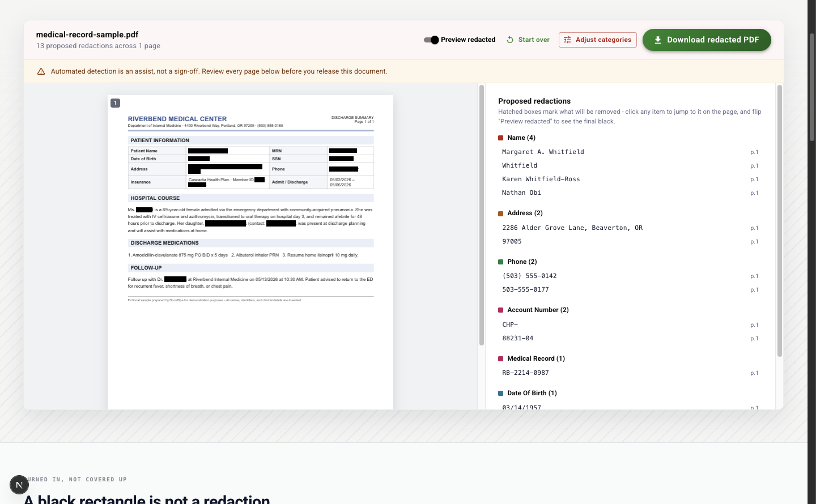Image resolution: width=816 pixels, height=504 pixels.
Task: Select the 88231-04 account number item
Action: pos(630,338)
